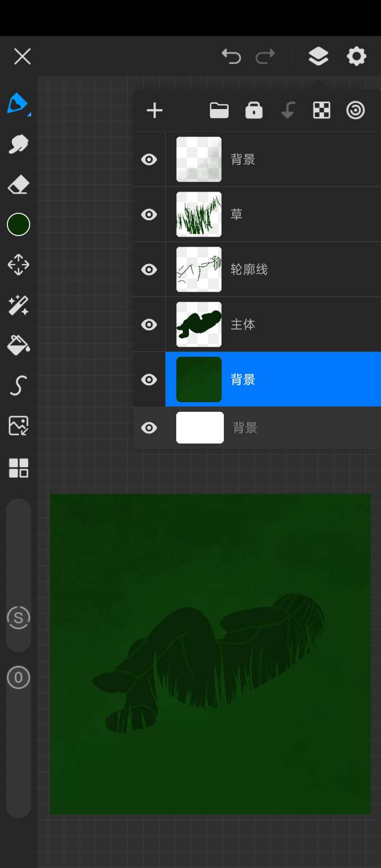Lock the selected layer
This screenshot has width=381, height=868.
[254, 111]
